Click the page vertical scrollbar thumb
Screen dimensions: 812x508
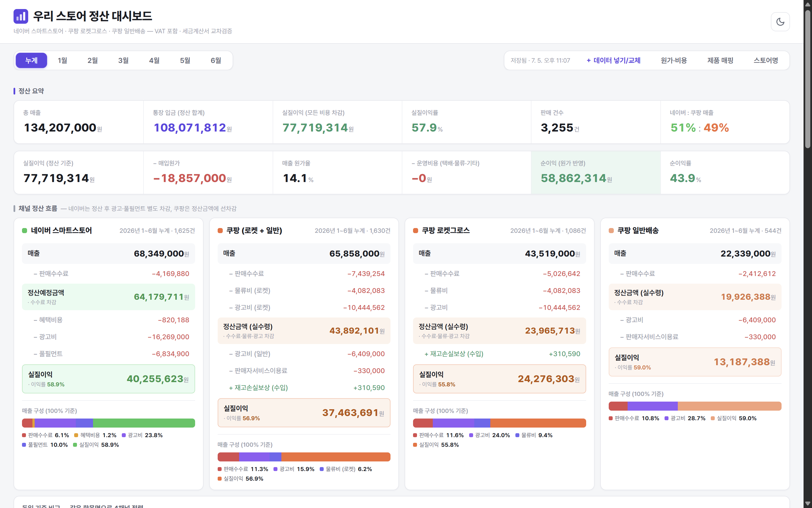[x=808, y=79]
